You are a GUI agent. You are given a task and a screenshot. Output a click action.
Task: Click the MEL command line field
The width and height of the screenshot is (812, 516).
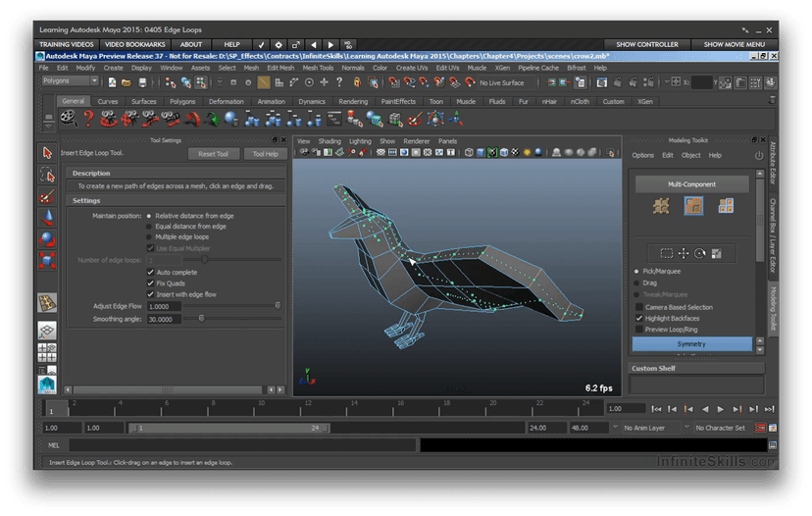[242, 445]
